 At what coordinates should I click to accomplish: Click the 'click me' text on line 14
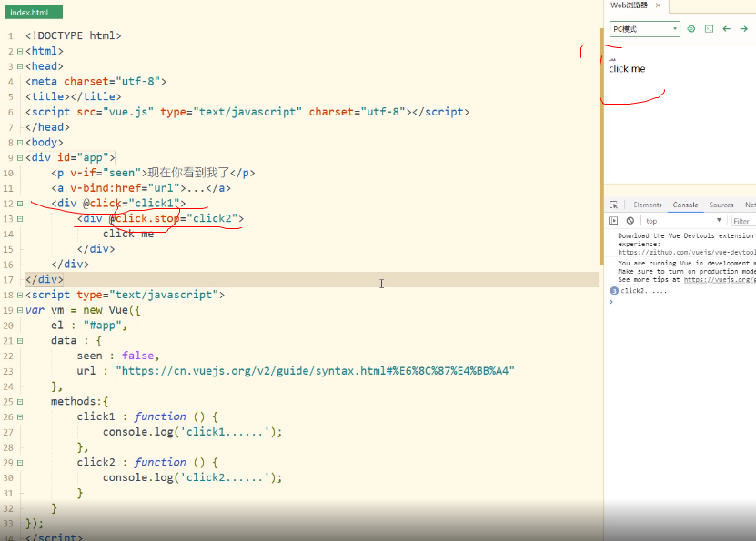point(128,234)
